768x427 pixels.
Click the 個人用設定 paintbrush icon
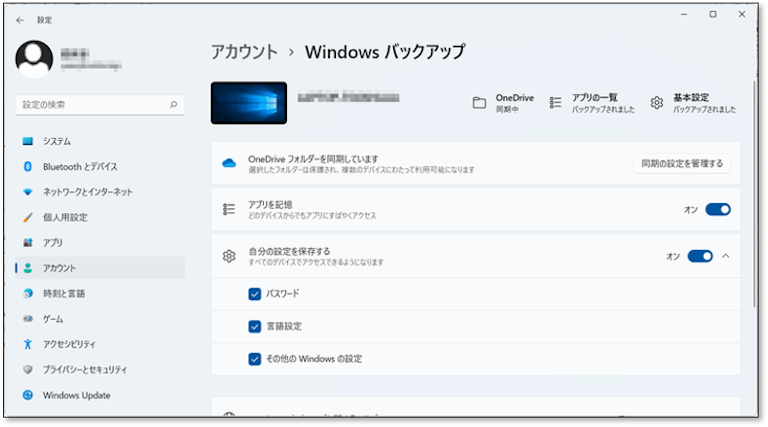click(x=28, y=217)
